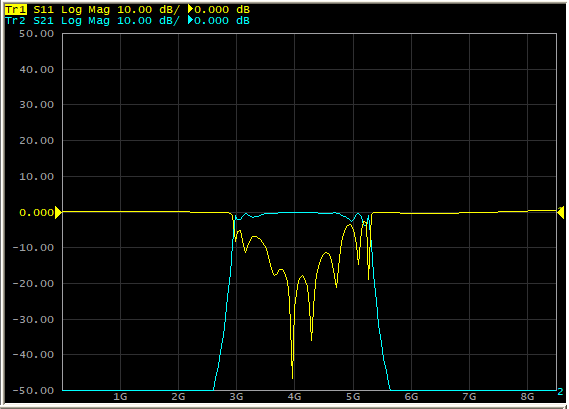Click the S11 measurement parameter text

(x=44, y=9)
